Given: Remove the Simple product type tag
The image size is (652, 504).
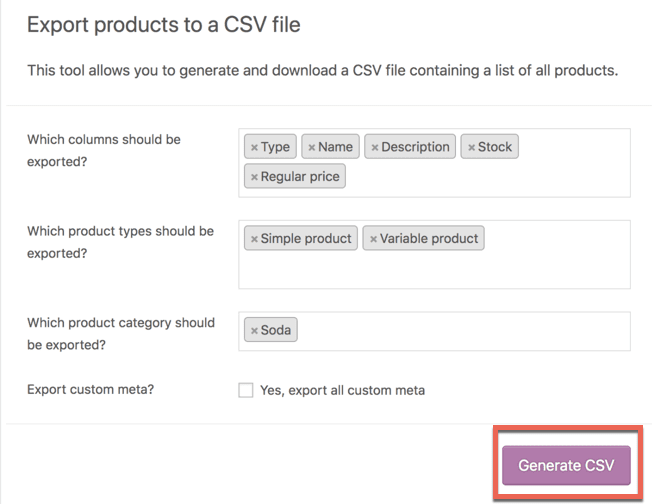Looking at the screenshot, I should (254, 239).
